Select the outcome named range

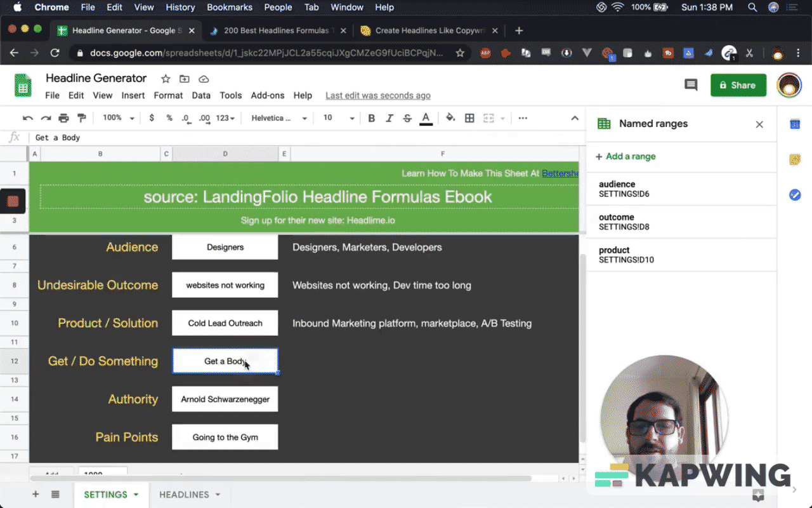click(681, 222)
